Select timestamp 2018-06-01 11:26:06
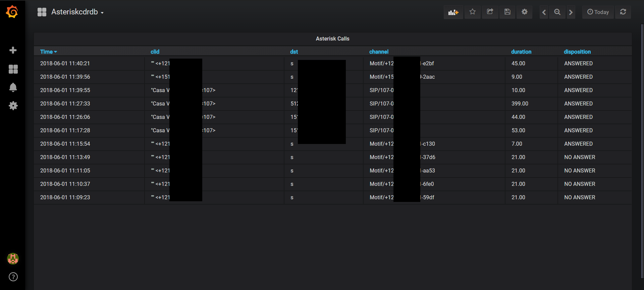644x290 pixels. 65,117
